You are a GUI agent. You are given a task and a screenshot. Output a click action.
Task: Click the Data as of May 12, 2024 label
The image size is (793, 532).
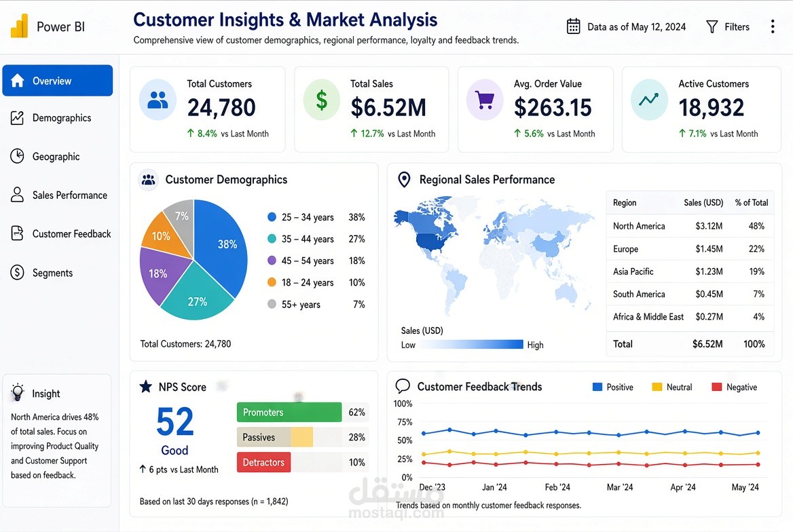636,26
